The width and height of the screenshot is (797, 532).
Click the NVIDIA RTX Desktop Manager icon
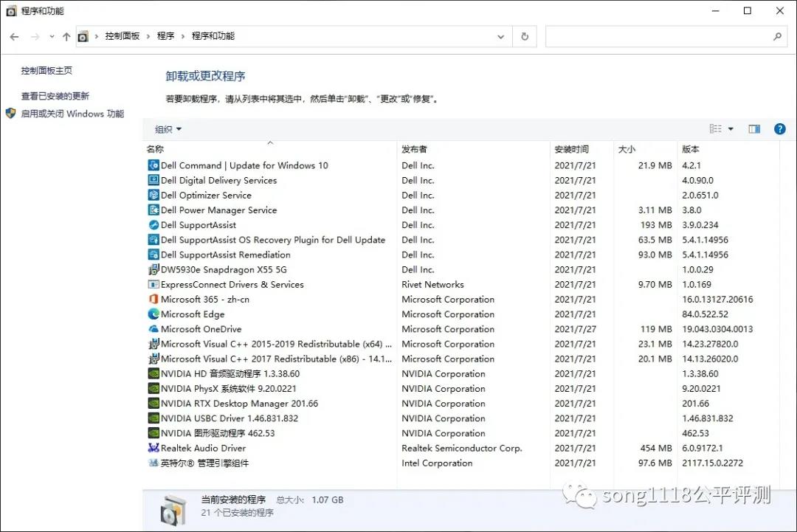click(x=153, y=404)
